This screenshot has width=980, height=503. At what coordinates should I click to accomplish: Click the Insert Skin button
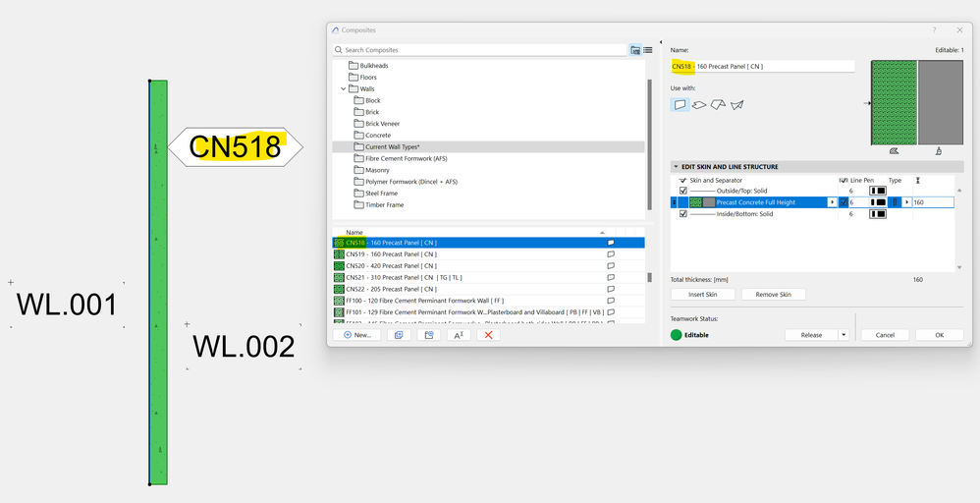[x=702, y=295]
